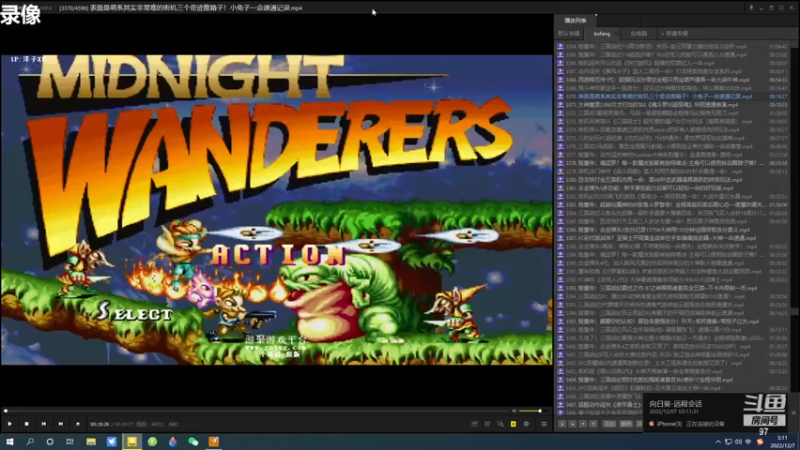Click the playlist scrollbar up arrow
The height and width of the screenshot is (450, 800).
(794, 45)
